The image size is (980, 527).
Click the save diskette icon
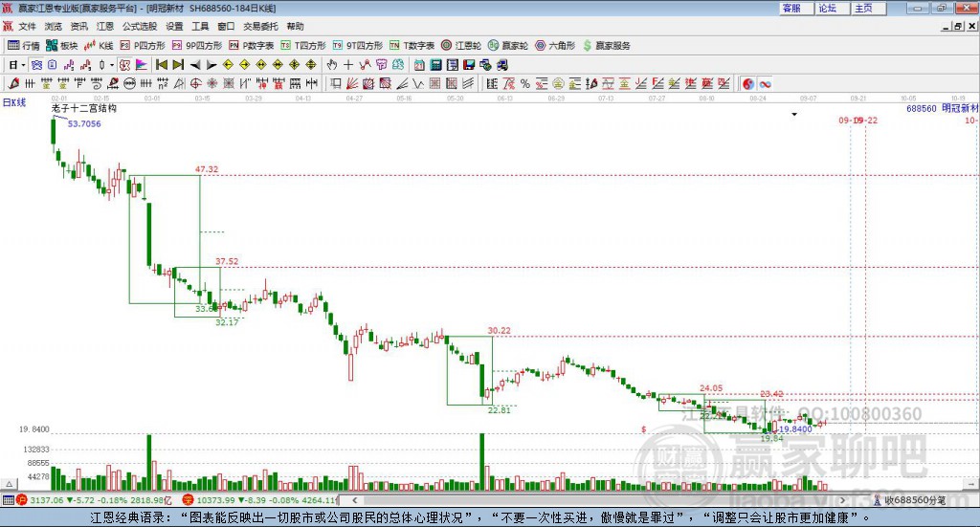[x=469, y=65]
